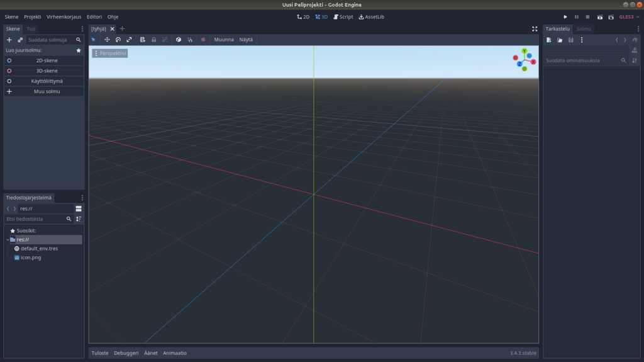The width and height of the screenshot is (644, 362).
Task: Collapse the res:// folder tree
Action: tap(8, 240)
